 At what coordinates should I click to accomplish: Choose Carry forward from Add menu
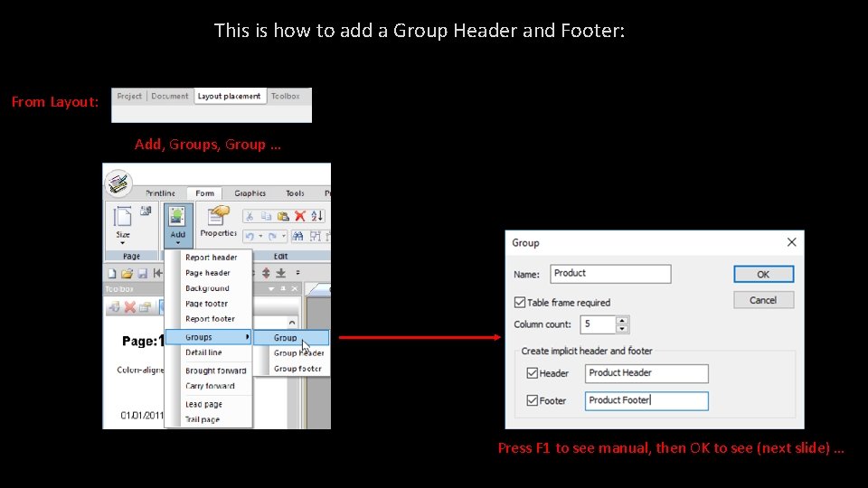[210, 386]
